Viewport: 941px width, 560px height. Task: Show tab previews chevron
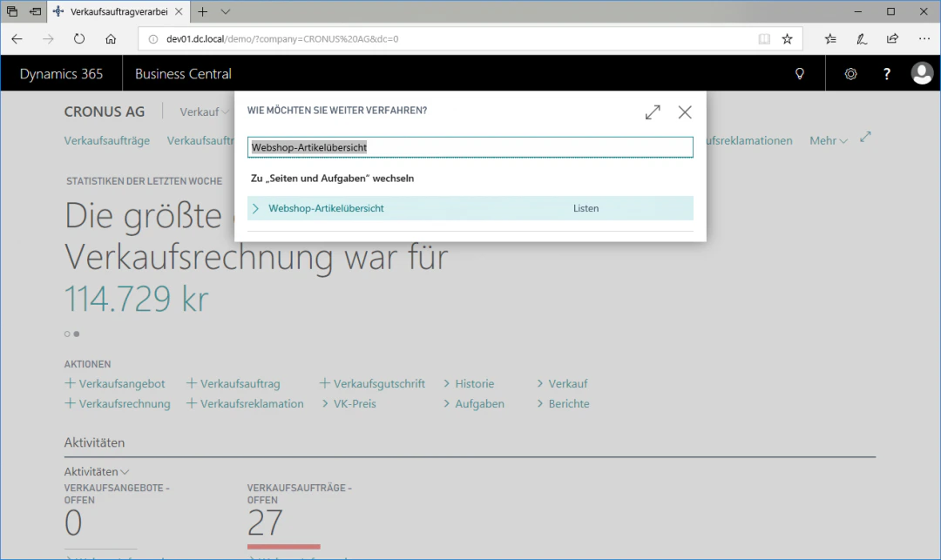[225, 11]
